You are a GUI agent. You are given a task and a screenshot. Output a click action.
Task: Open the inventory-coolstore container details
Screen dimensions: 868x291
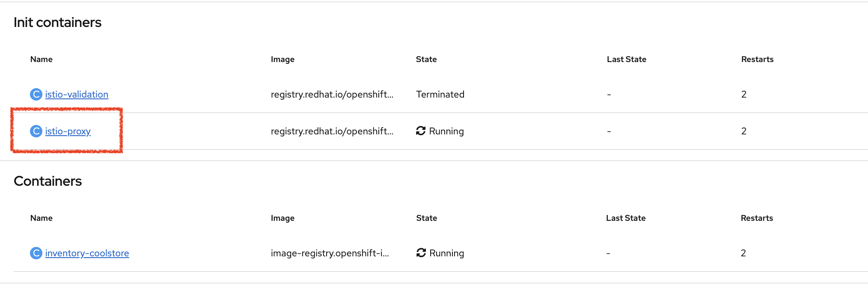click(x=87, y=253)
